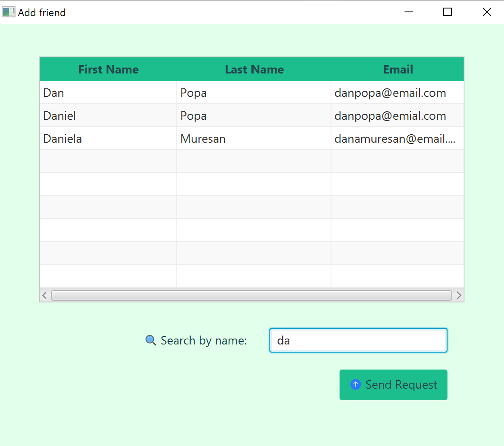This screenshot has height=446, width=504.
Task: Click the magnifying glass search icon
Action: (150, 340)
